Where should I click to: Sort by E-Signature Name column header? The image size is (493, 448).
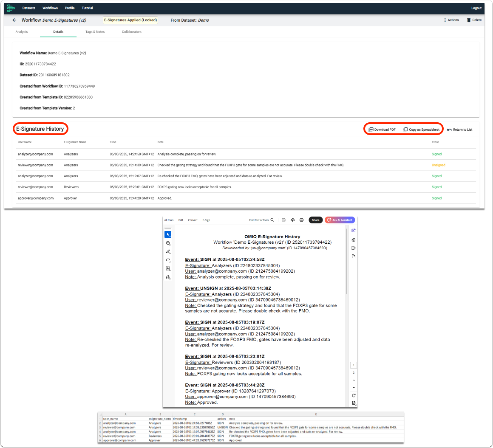point(75,142)
